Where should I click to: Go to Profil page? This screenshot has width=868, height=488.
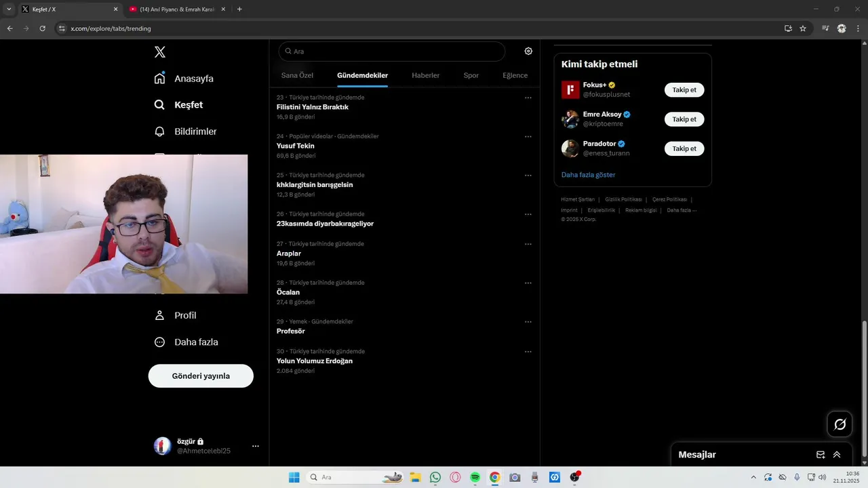175,315
